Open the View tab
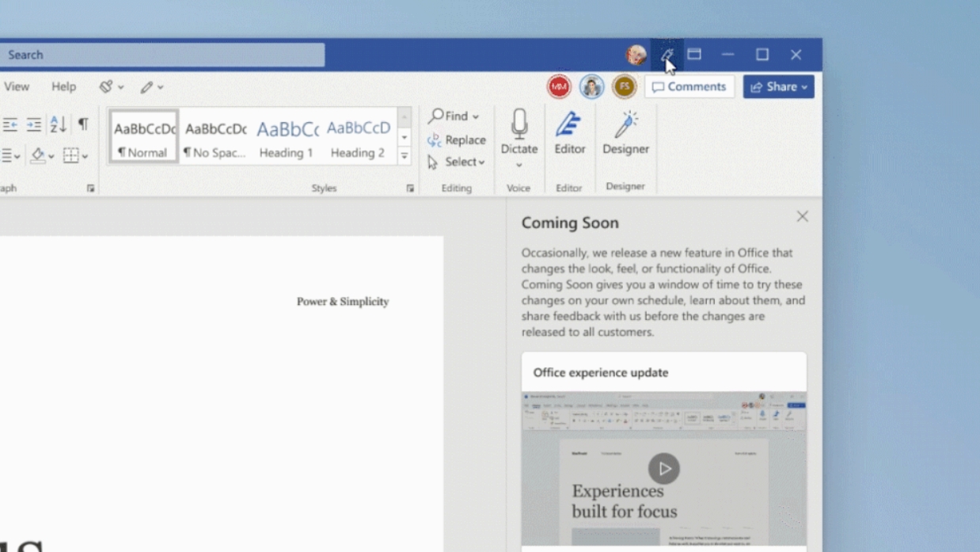 17,86
